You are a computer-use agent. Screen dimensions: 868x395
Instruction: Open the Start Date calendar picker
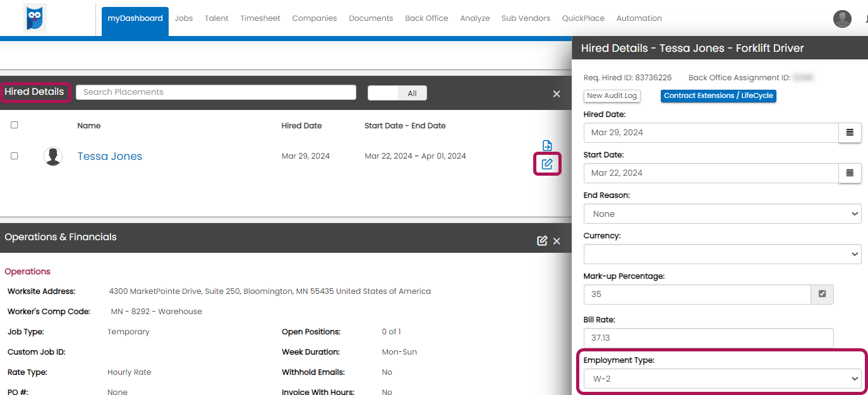click(x=850, y=173)
